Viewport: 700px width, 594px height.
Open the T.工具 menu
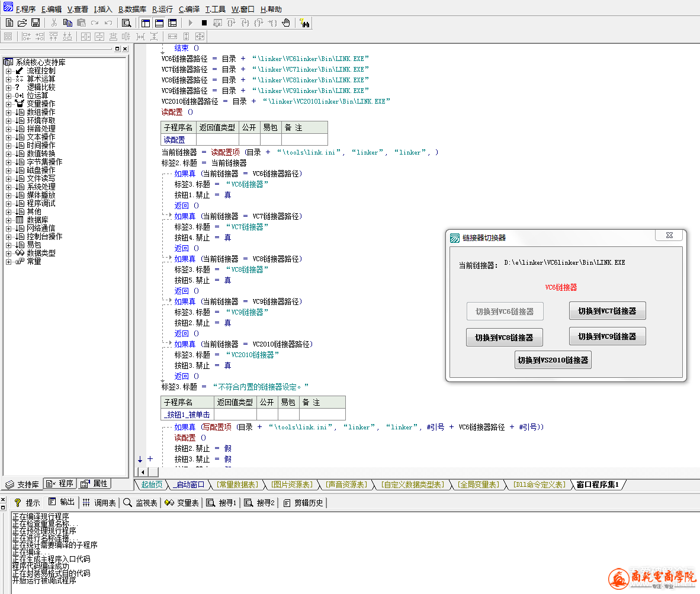click(215, 9)
